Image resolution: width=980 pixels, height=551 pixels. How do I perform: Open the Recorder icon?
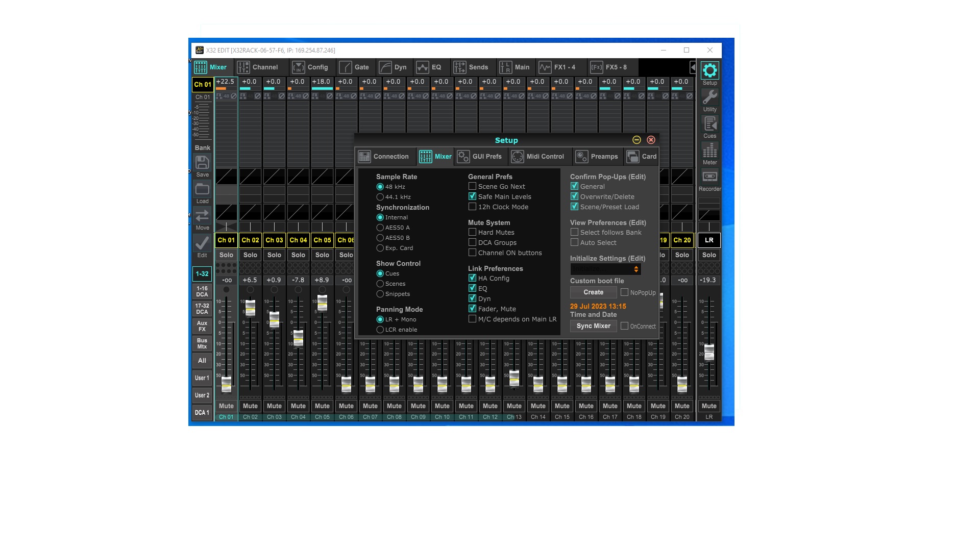coord(709,177)
